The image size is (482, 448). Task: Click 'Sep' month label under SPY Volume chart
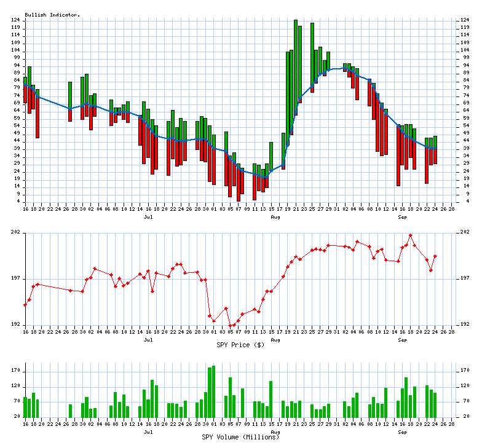pyautogui.click(x=403, y=431)
